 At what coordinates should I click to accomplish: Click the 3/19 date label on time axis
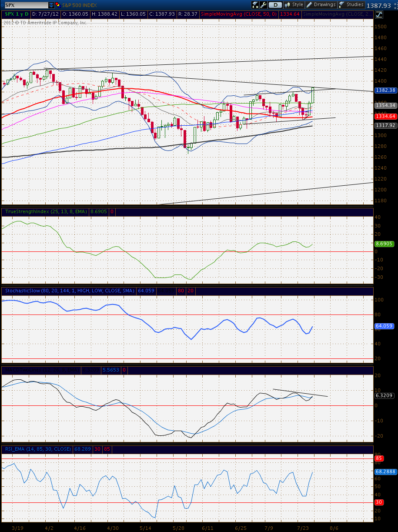coord(17,528)
